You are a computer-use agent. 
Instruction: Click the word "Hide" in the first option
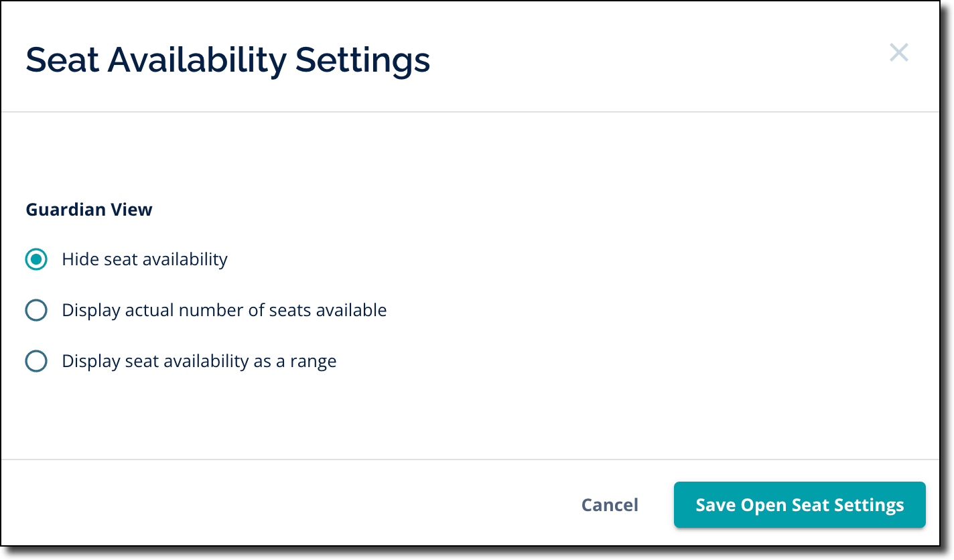point(78,259)
